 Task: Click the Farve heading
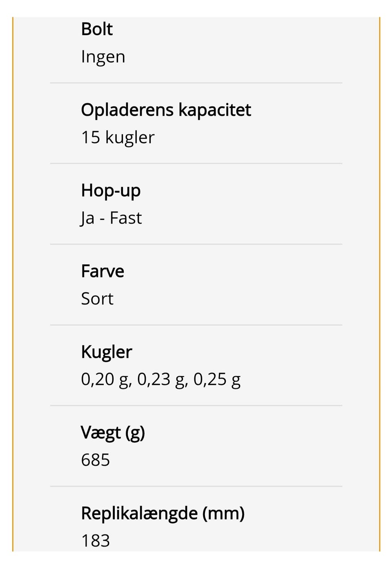(x=102, y=271)
